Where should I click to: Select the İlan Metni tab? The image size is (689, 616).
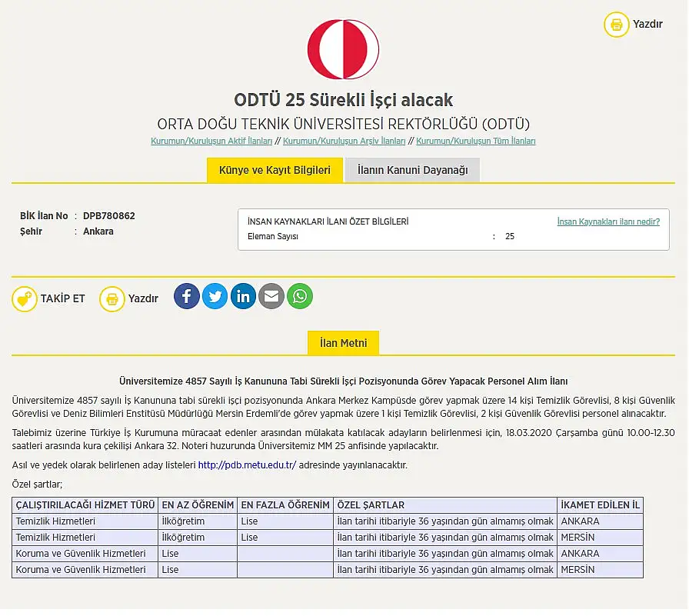pyautogui.click(x=343, y=343)
